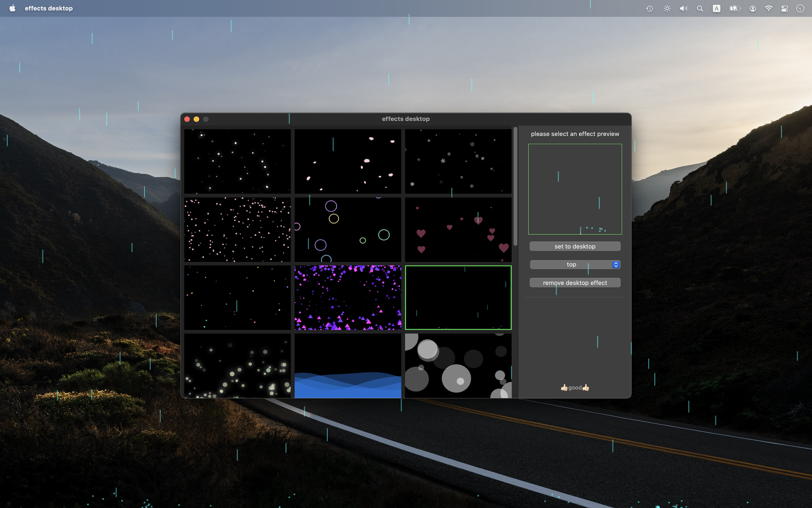Select the pink square confetti effect thumbnail

(237, 229)
